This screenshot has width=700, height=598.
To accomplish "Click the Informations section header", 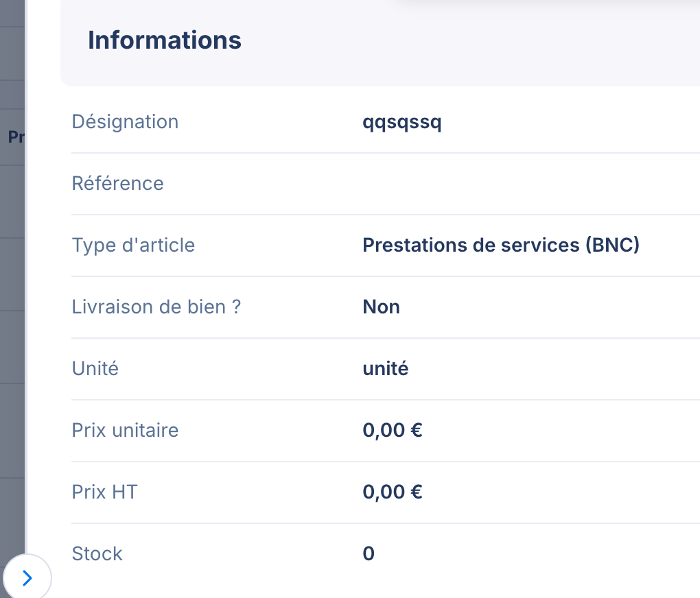I will pyautogui.click(x=164, y=40).
